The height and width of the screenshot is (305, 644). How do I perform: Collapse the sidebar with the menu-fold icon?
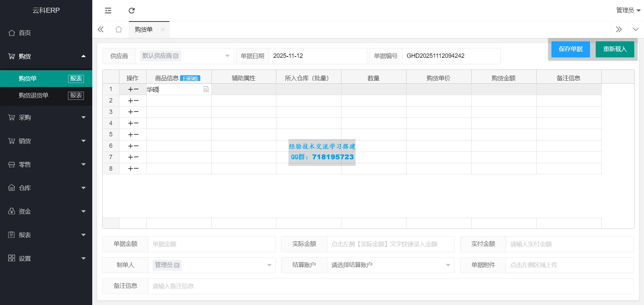pos(108,11)
